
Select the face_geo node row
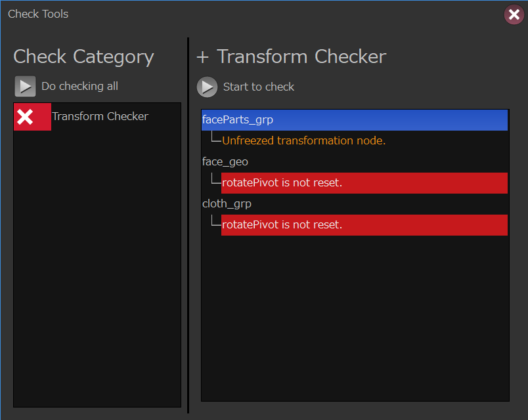point(225,161)
